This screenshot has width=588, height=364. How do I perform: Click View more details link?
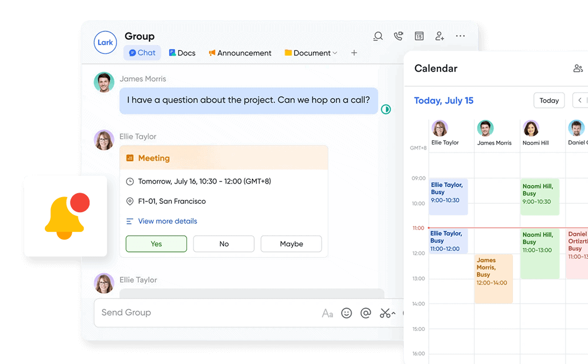(167, 221)
